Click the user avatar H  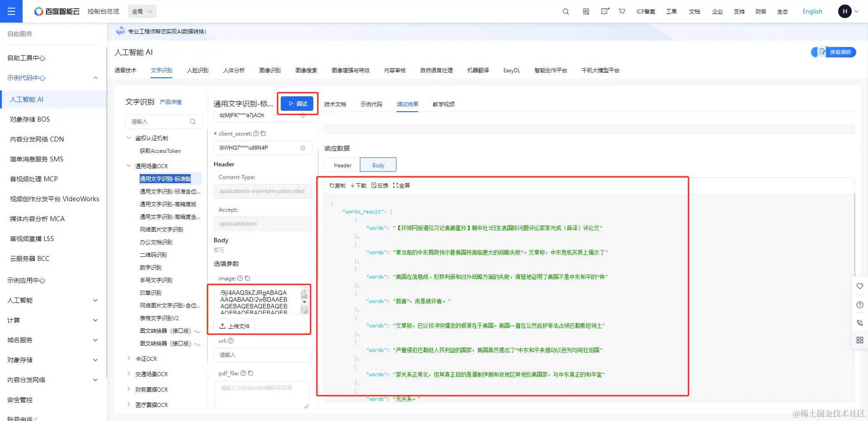(844, 11)
